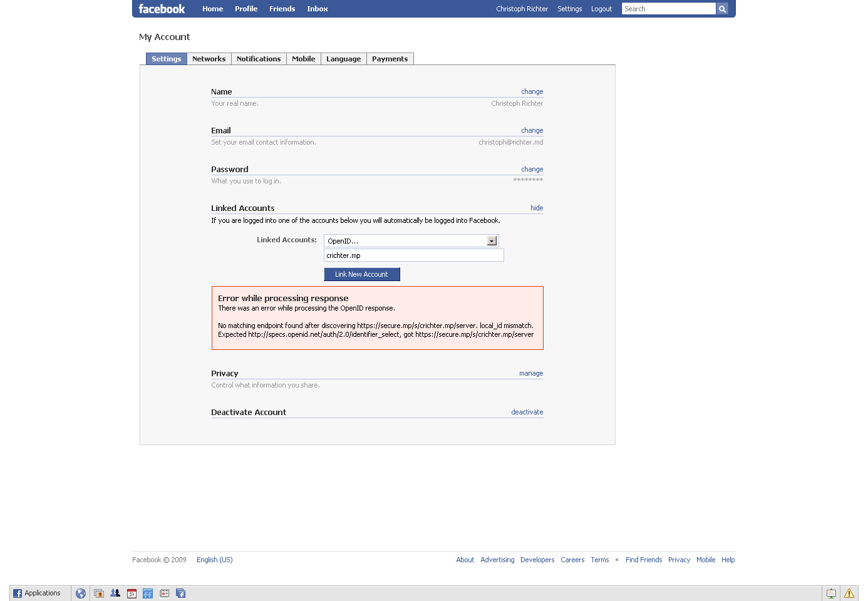
Task: Open the Events calendar icon in bottom bar
Action: 132,593
